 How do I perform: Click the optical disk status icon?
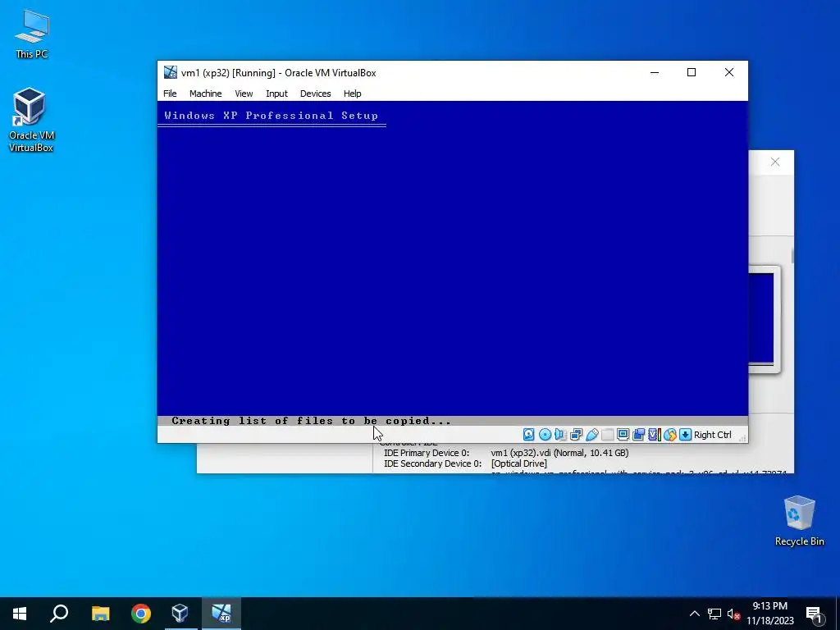(545, 435)
